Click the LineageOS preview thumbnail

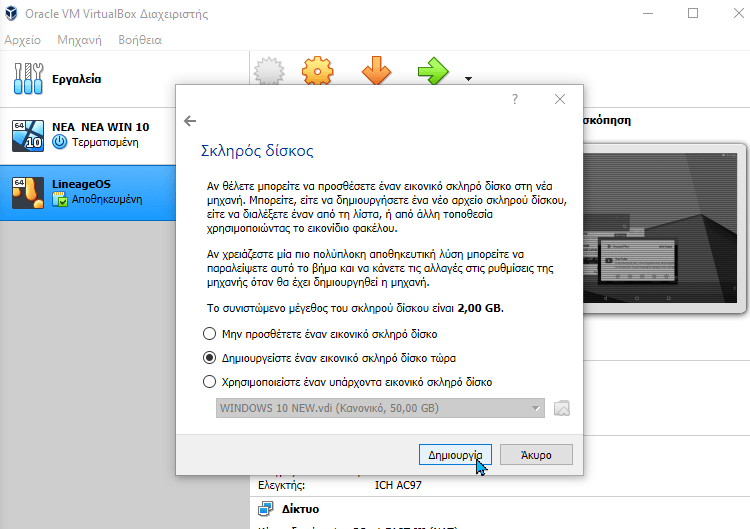click(x=660, y=228)
